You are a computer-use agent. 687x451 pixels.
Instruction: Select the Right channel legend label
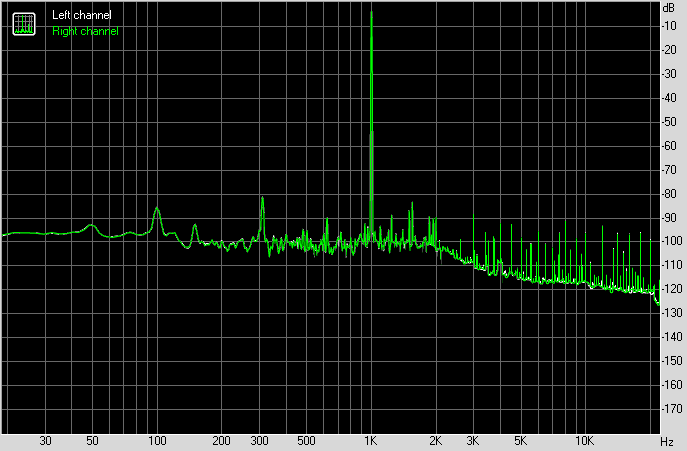click(x=85, y=31)
